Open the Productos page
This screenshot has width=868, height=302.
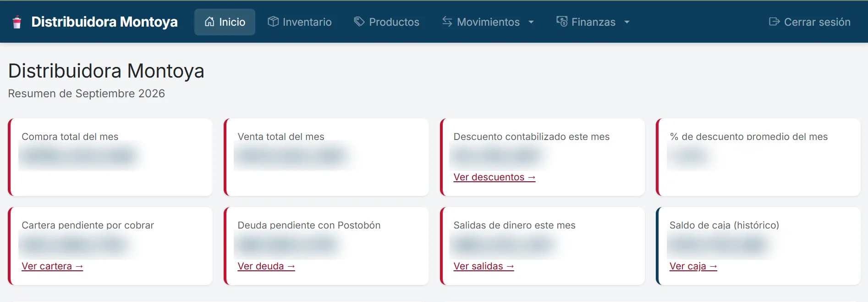[x=387, y=22]
